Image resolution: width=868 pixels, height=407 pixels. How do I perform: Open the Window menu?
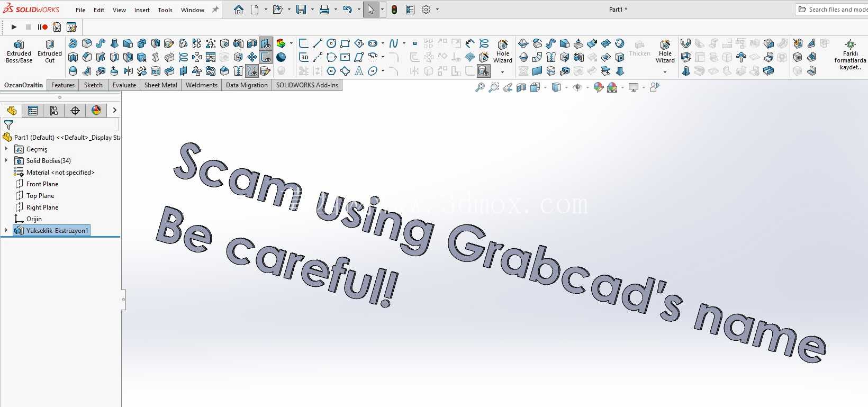click(x=193, y=10)
